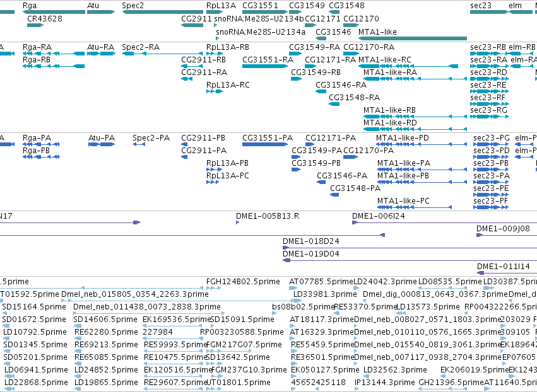Select the CG31551-PA protein label
This screenshot has height=392, width=537.
pos(268,137)
